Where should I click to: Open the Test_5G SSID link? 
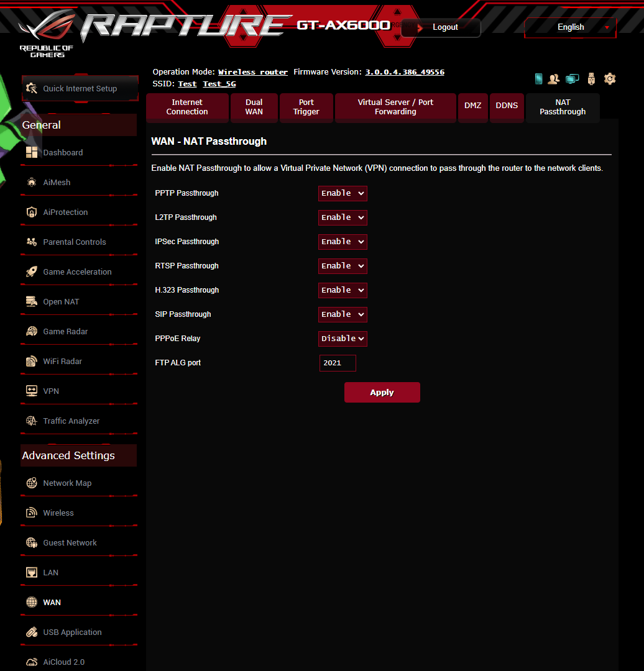point(219,84)
